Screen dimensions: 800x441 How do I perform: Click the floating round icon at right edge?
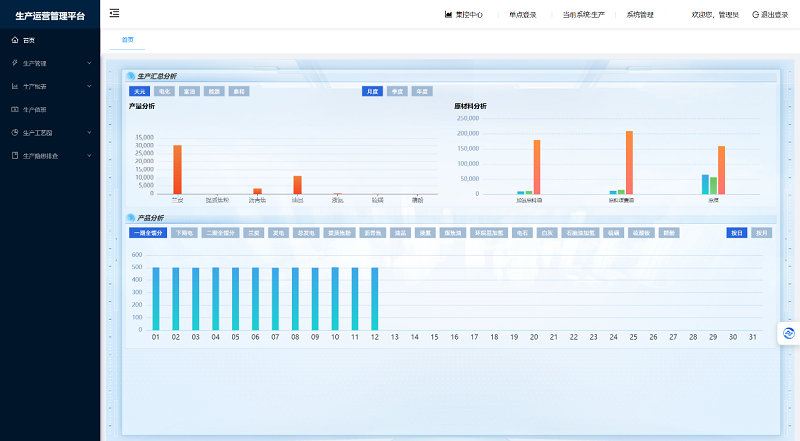(x=789, y=333)
